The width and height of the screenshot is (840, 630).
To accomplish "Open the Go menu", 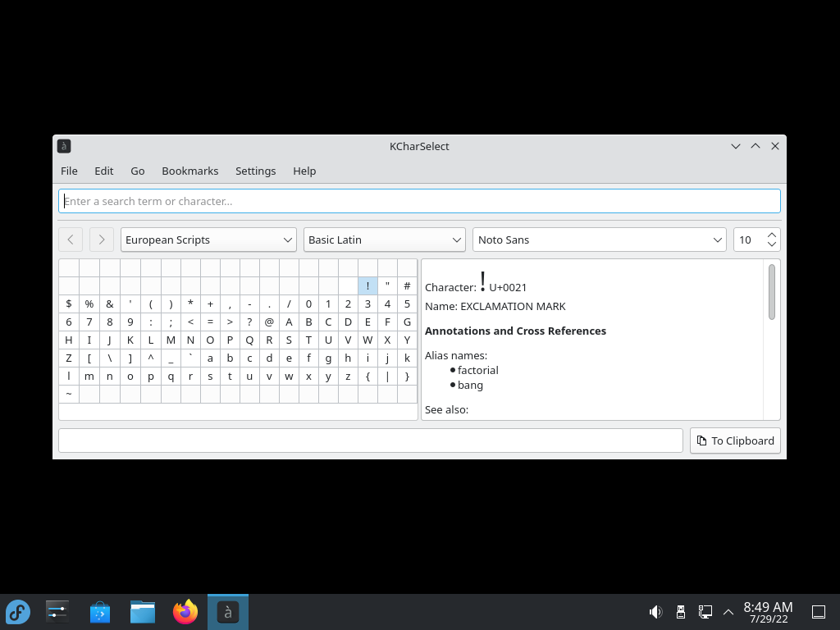I will pos(138,171).
